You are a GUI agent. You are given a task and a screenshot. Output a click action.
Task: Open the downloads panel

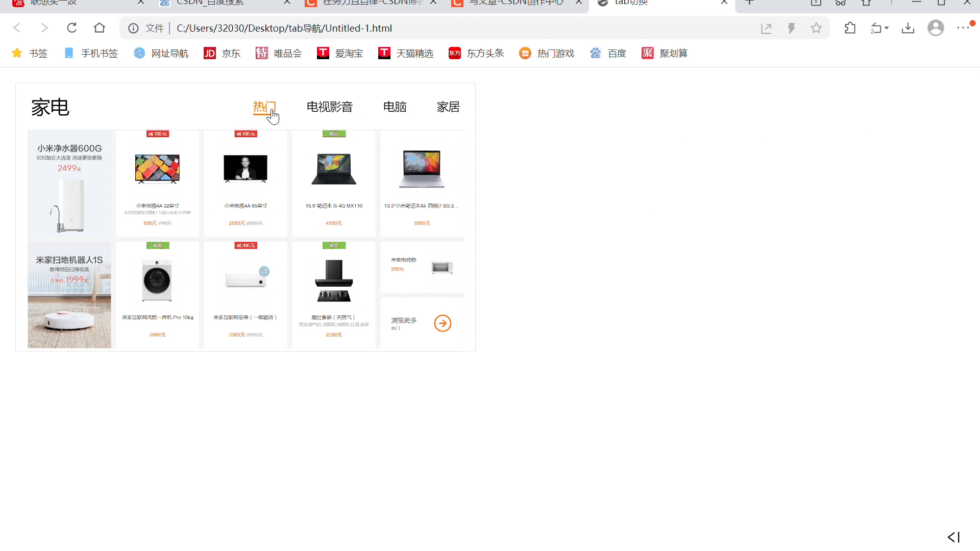[908, 28]
